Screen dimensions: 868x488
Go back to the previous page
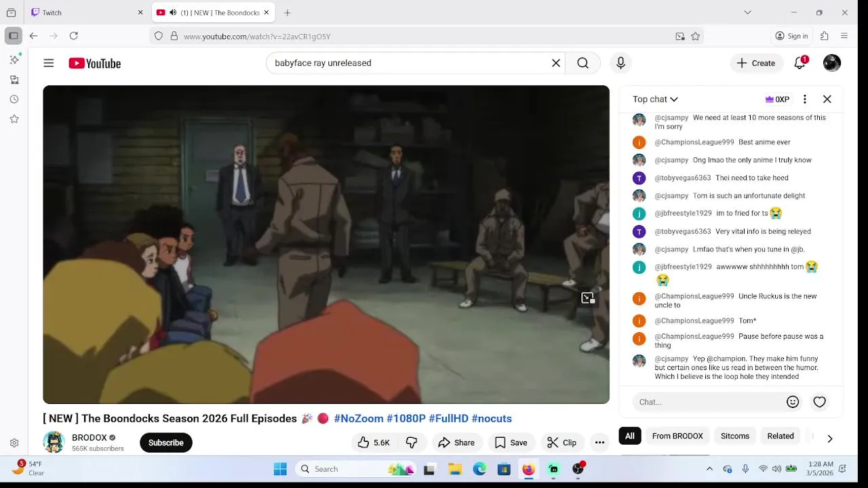pyautogui.click(x=33, y=36)
